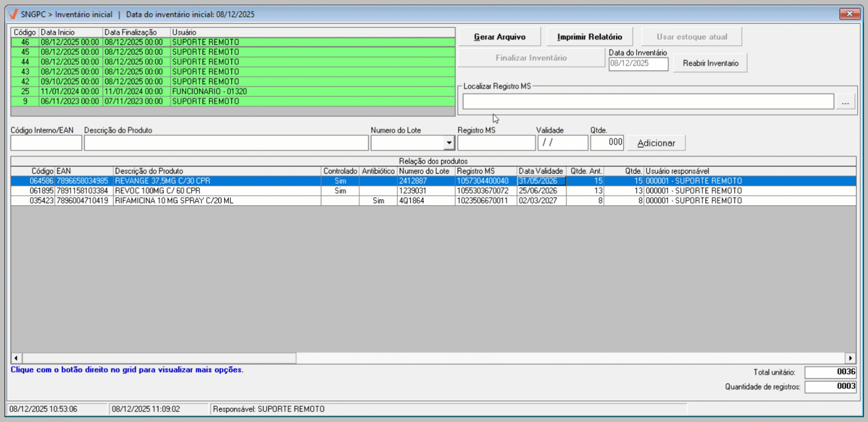Click the Adicionar button
Screen dimensions: 868x422
pyautogui.click(x=656, y=143)
